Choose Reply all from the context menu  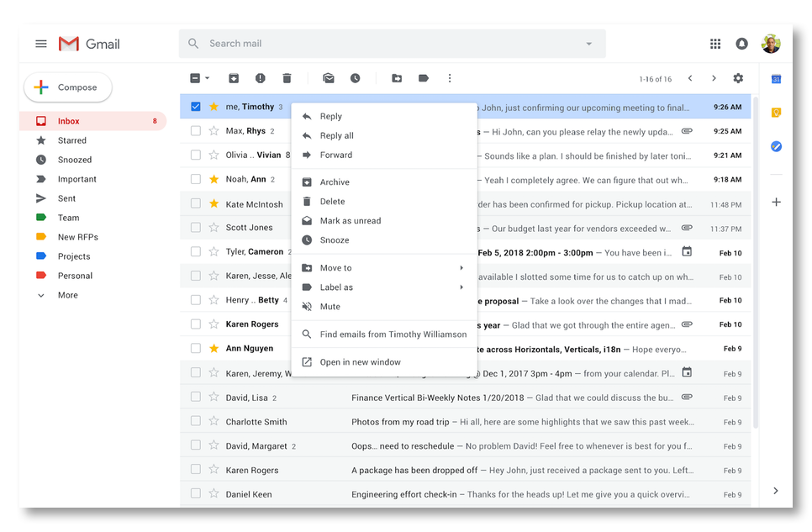339,135
